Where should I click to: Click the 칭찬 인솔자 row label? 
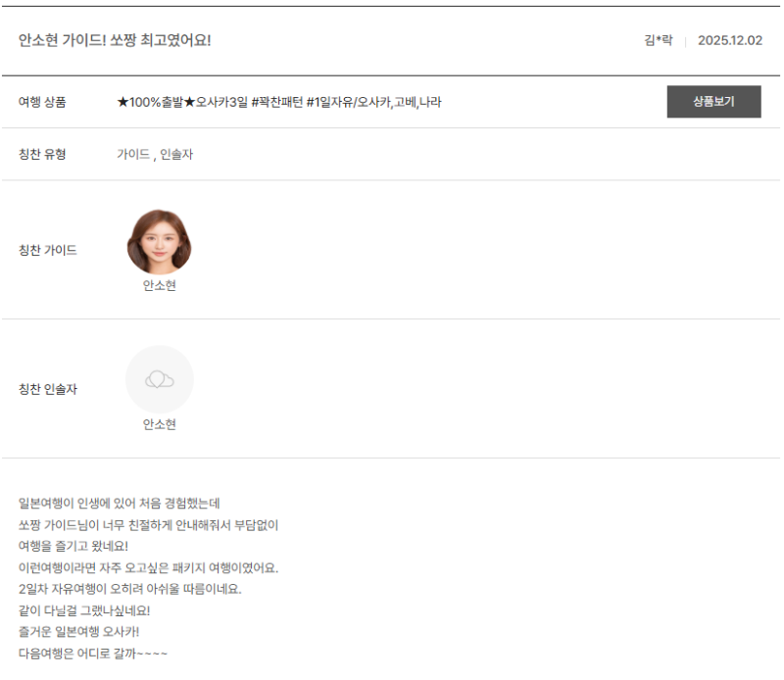coord(47,390)
